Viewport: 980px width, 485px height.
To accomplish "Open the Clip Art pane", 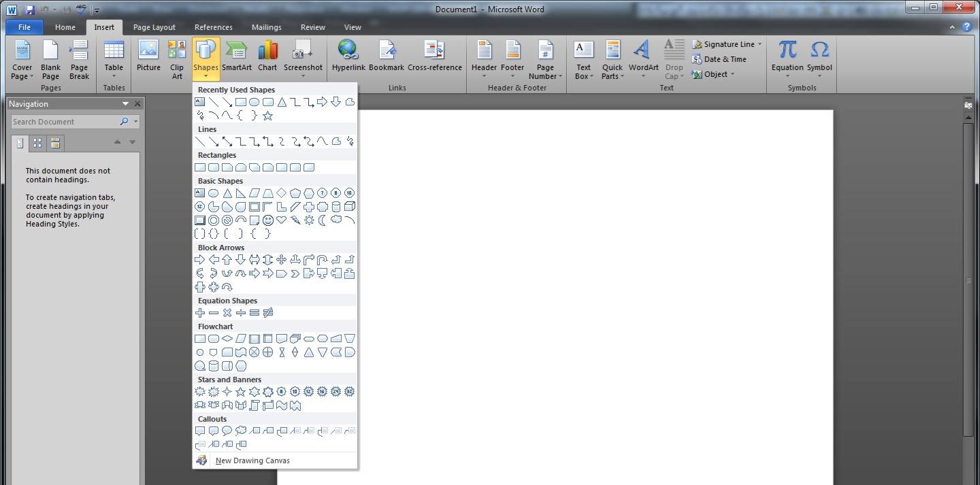I will [177, 60].
